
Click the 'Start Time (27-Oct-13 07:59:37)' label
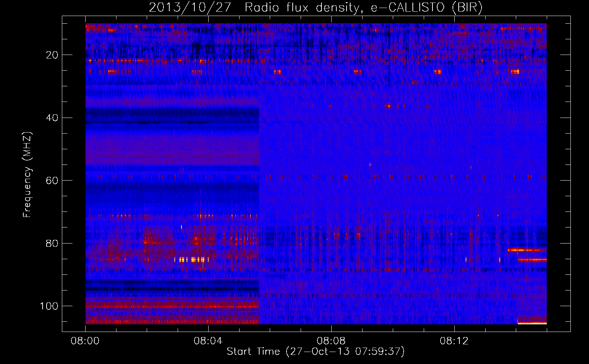[316, 352]
